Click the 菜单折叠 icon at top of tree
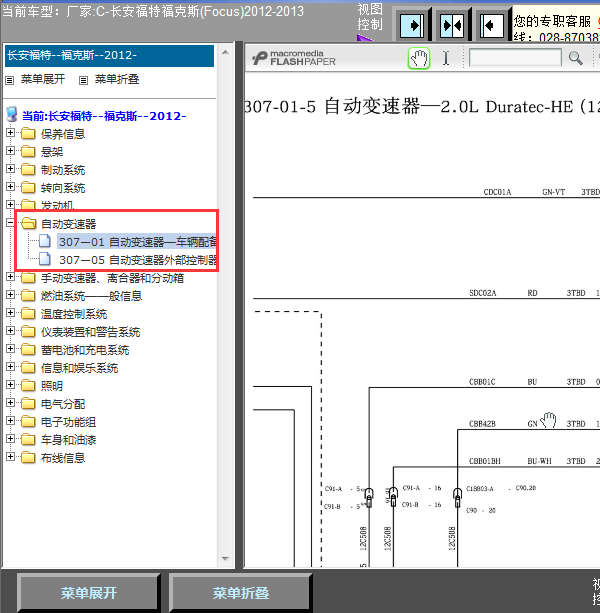The width and height of the screenshot is (600, 613). pos(83,80)
